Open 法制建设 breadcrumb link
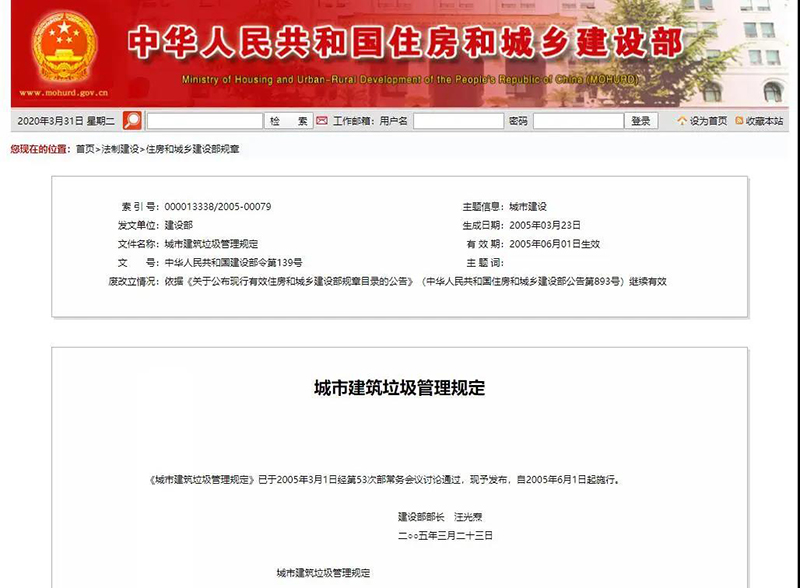This screenshot has width=800, height=588. click(x=120, y=149)
